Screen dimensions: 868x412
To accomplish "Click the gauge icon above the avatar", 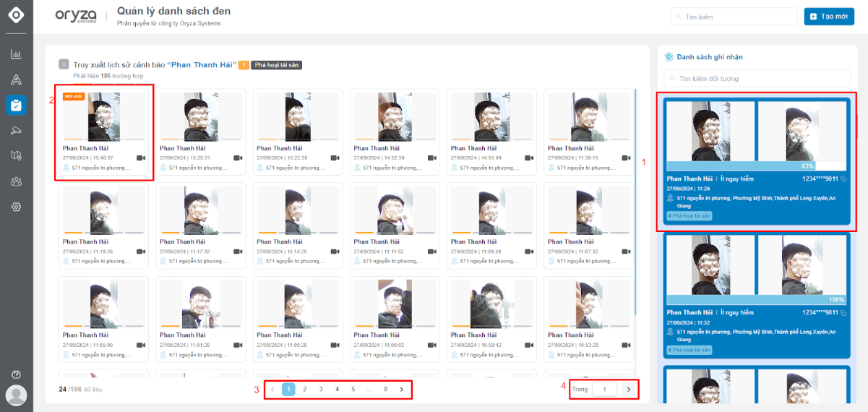I will tap(16, 374).
